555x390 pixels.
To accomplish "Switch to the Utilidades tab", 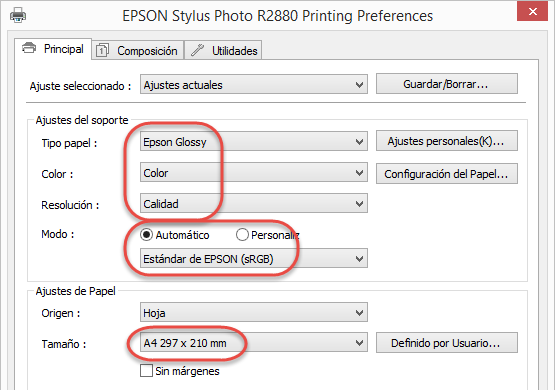I will 223,50.
